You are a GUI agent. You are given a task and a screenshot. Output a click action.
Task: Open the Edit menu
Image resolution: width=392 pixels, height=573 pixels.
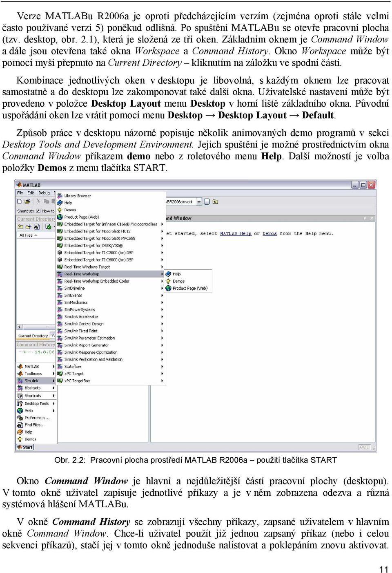click(31, 193)
